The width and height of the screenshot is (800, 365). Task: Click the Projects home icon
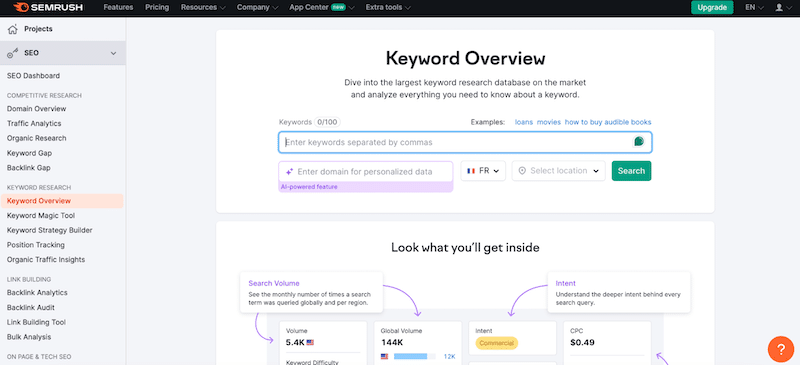tap(13, 29)
